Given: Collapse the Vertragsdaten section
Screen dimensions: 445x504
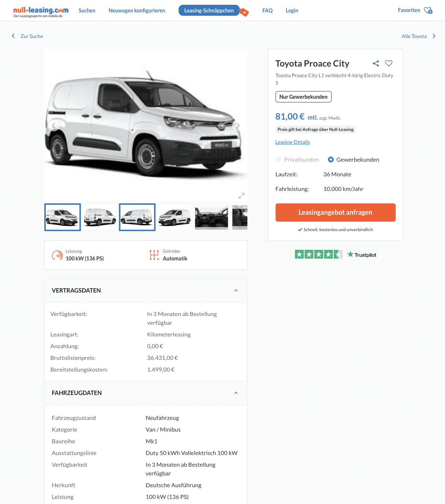Looking at the screenshot, I should pyautogui.click(x=236, y=290).
